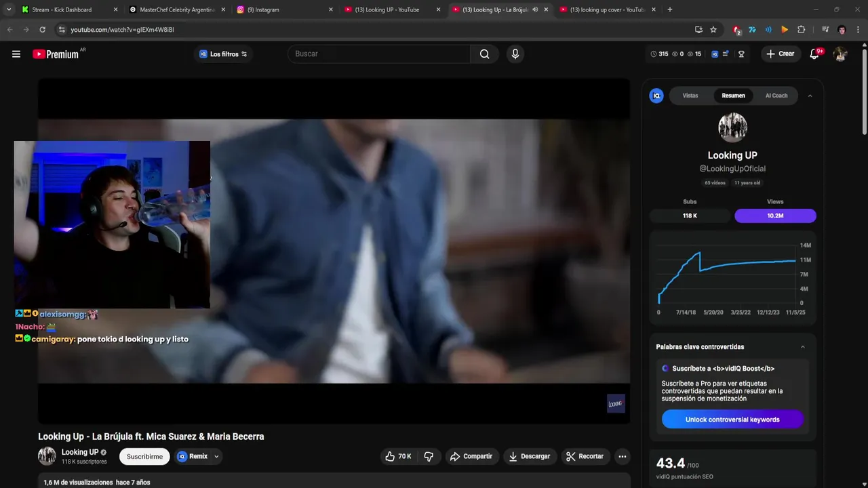Image resolution: width=868 pixels, height=488 pixels.
Task: Start voice search with the microphone
Action: (x=515, y=54)
